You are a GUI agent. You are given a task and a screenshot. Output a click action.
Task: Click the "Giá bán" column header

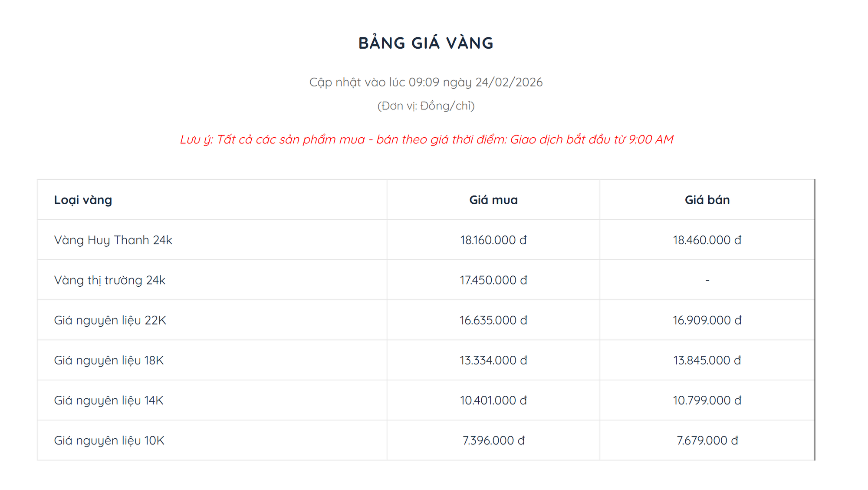707,200
